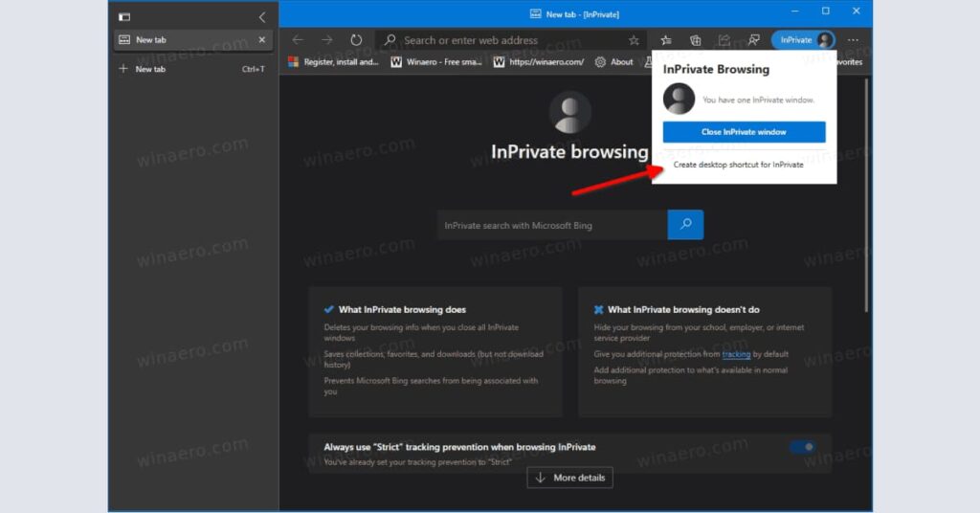Open the Favorites list icon
Image resolution: width=980 pixels, height=513 pixels.
click(x=666, y=40)
